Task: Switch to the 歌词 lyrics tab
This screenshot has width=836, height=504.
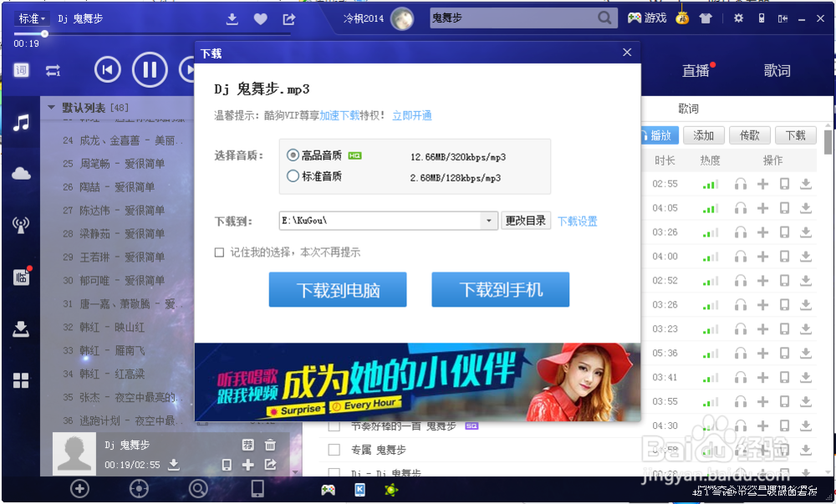Action: point(777,70)
